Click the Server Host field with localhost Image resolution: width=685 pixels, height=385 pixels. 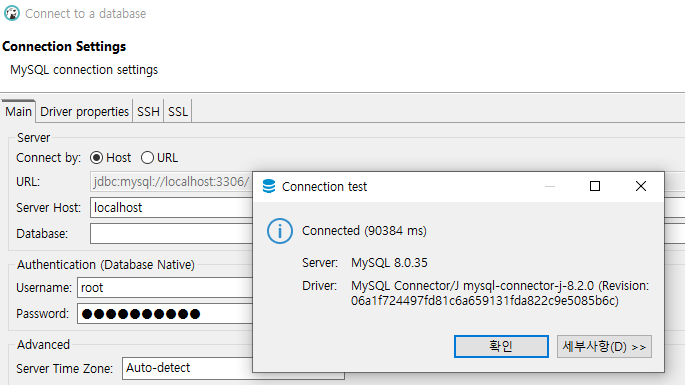tap(171, 208)
